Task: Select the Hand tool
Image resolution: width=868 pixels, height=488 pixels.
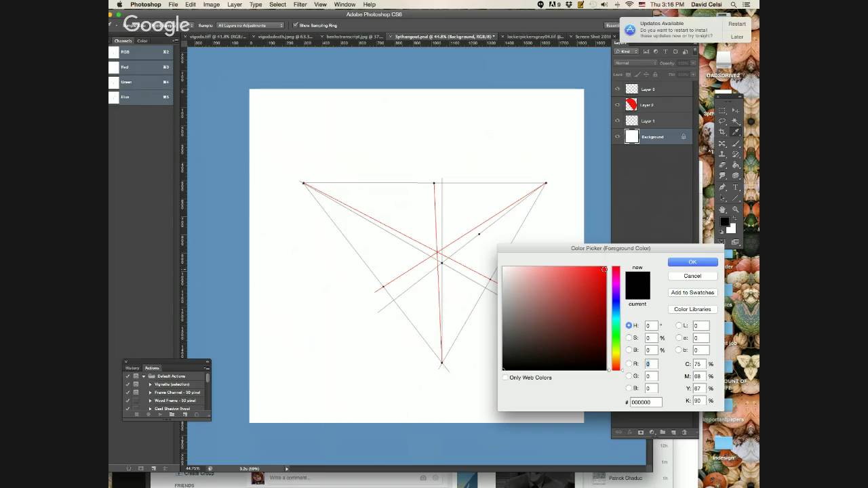Action: click(722, 209)
